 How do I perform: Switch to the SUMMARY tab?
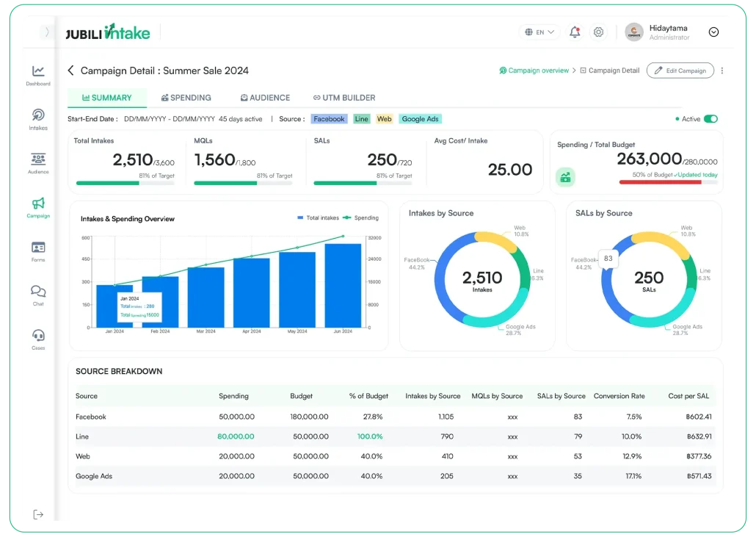point(106,98)
